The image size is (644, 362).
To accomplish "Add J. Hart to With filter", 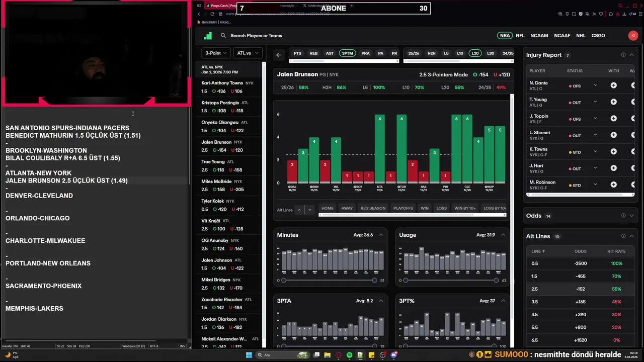I will point(613,168).
